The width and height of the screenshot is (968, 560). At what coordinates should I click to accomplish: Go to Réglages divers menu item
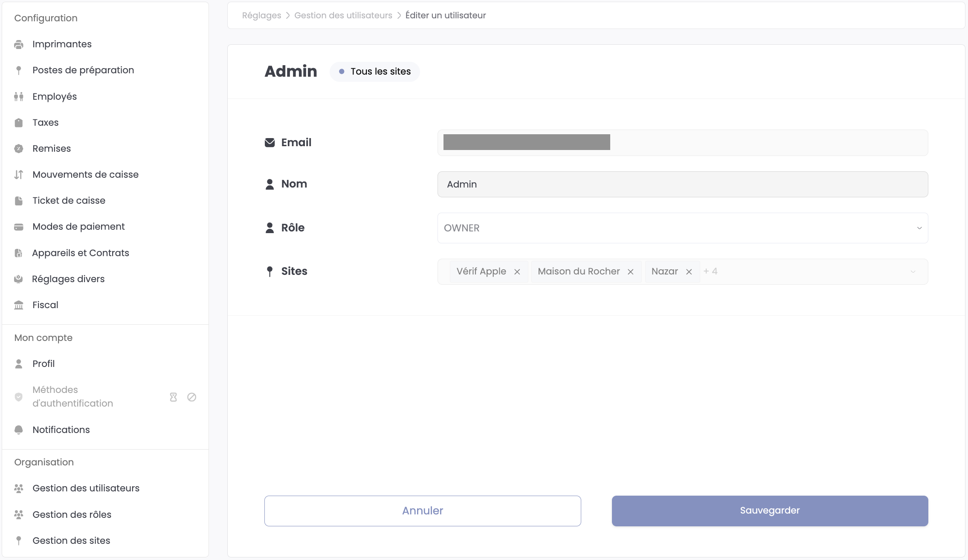[x=68, y=279]
